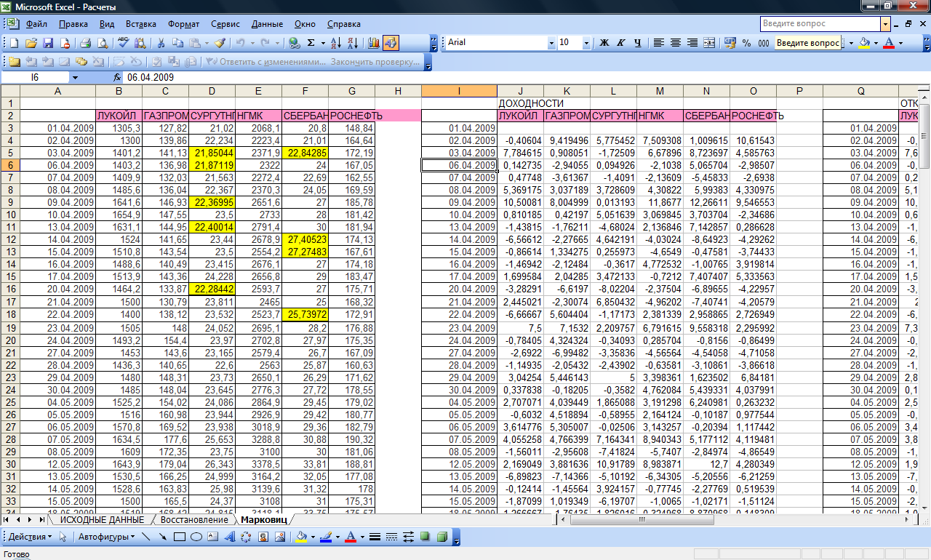Cut selection with the scissors icon

click(x=161, y=43)
